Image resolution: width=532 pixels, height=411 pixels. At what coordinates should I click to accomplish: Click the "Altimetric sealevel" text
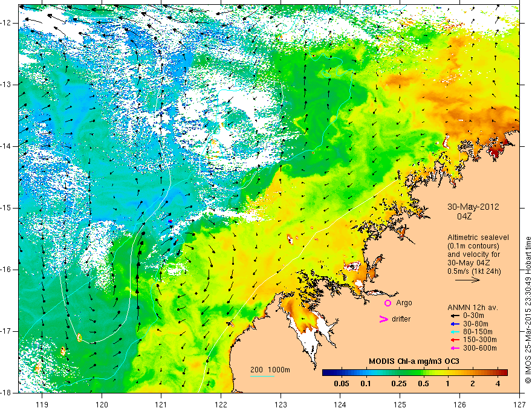click(x=478, y=238)
